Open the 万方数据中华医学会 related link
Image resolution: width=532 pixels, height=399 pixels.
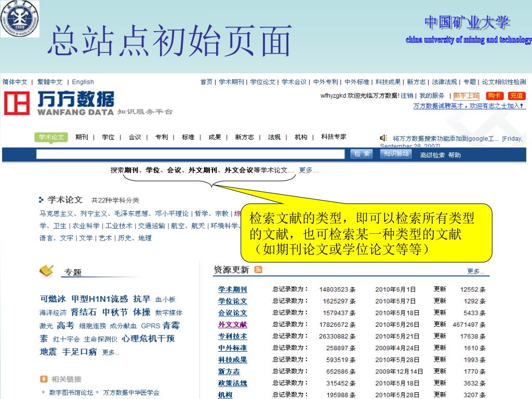tap(131, 393)
